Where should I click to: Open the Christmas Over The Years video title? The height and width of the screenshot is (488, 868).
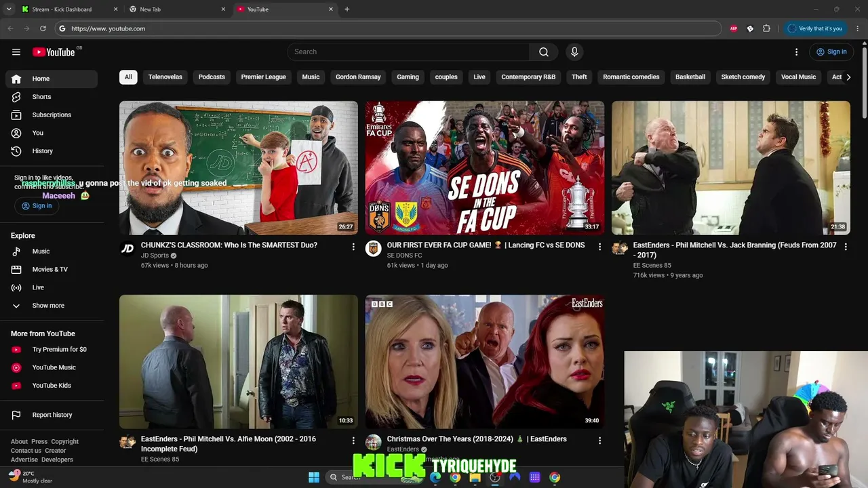(x=477, y=439)
